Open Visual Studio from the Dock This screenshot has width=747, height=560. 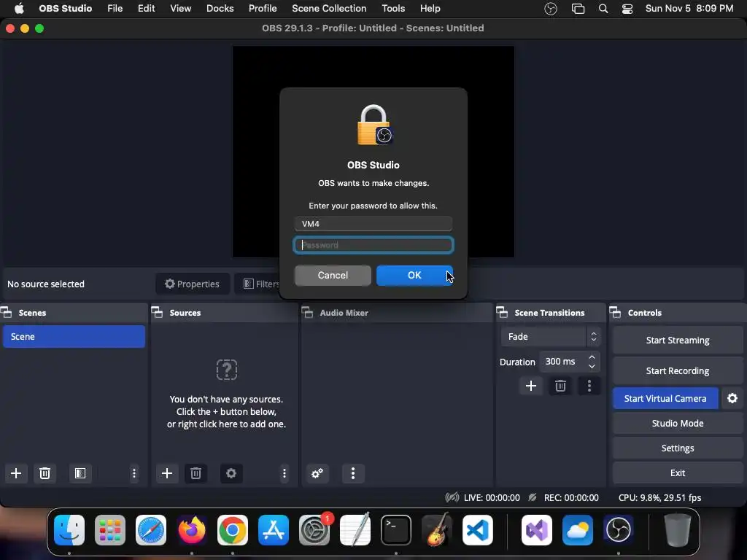click(x=537, y=529)
